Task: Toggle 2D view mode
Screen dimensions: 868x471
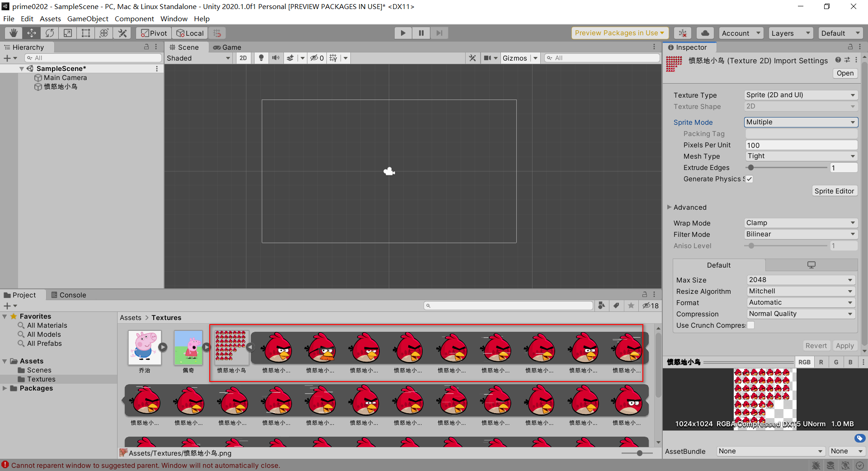Action: 243,58
